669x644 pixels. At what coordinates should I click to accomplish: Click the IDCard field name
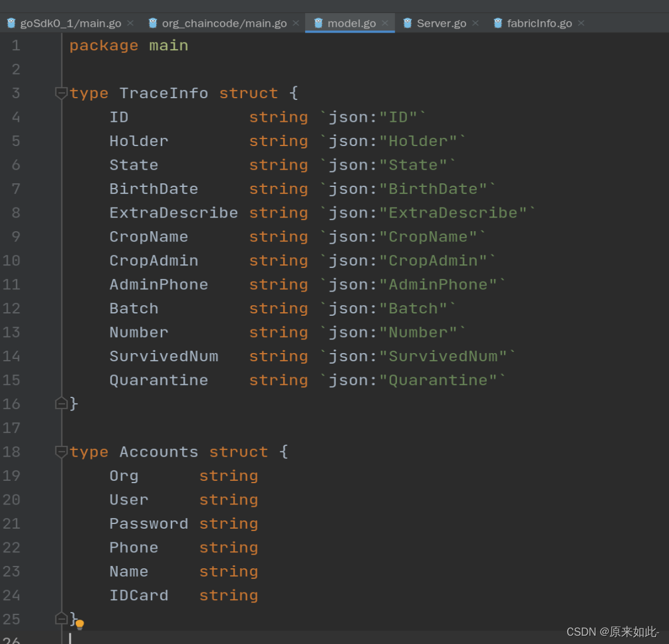tap(138, 596)
